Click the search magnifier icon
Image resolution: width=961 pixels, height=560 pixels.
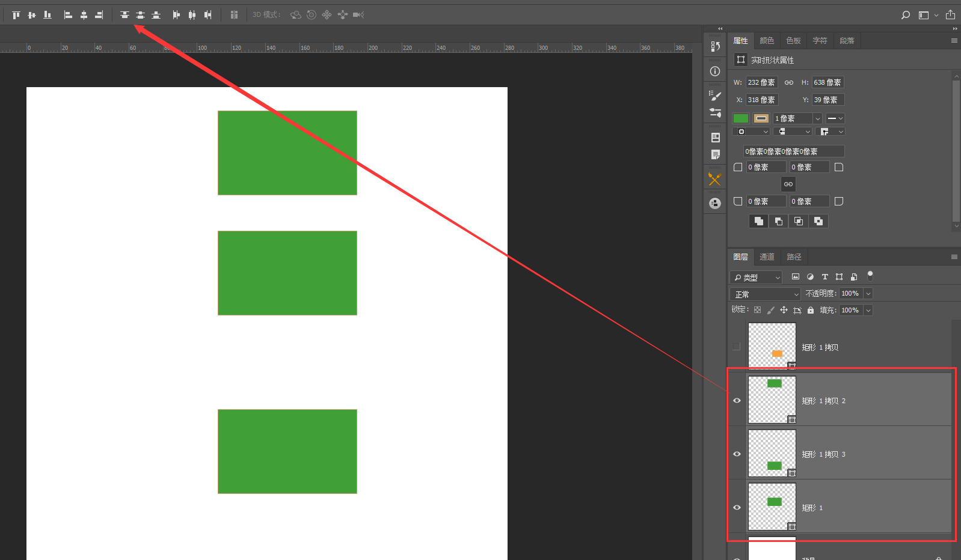coord(906,15)
